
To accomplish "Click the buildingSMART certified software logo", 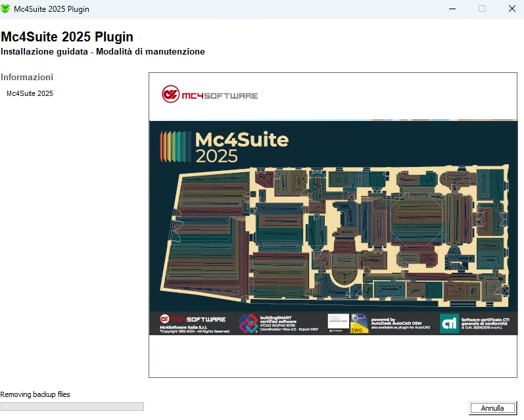I will 248,323.
